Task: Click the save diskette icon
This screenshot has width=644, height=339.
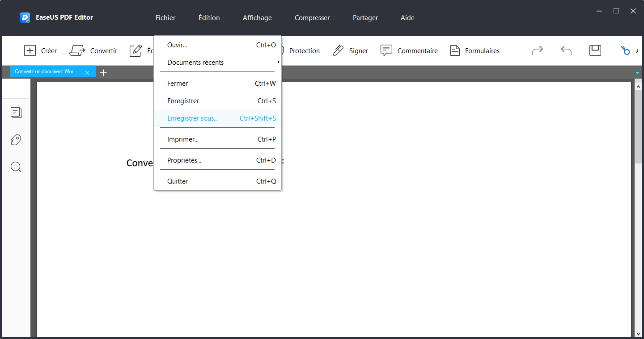Action: (595, 50)
